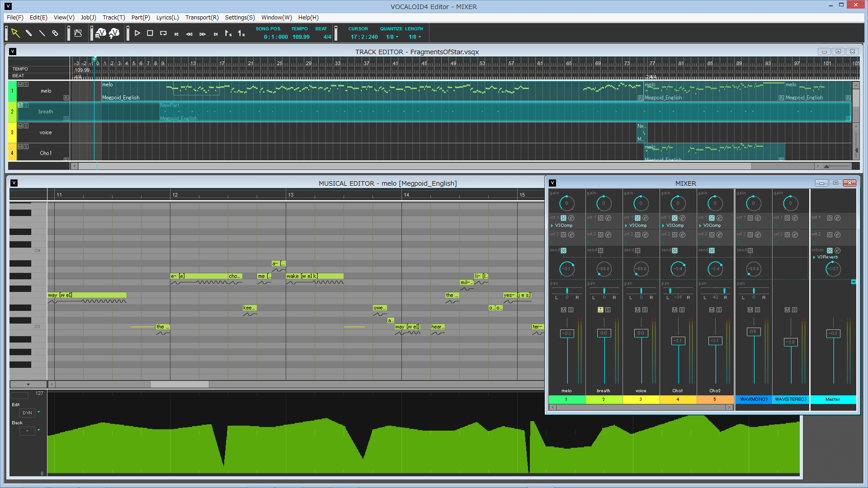Select the draw/pencil tool in toolbar
The width and height of the screenshot is (868, 488).
[x=28, y=34]
